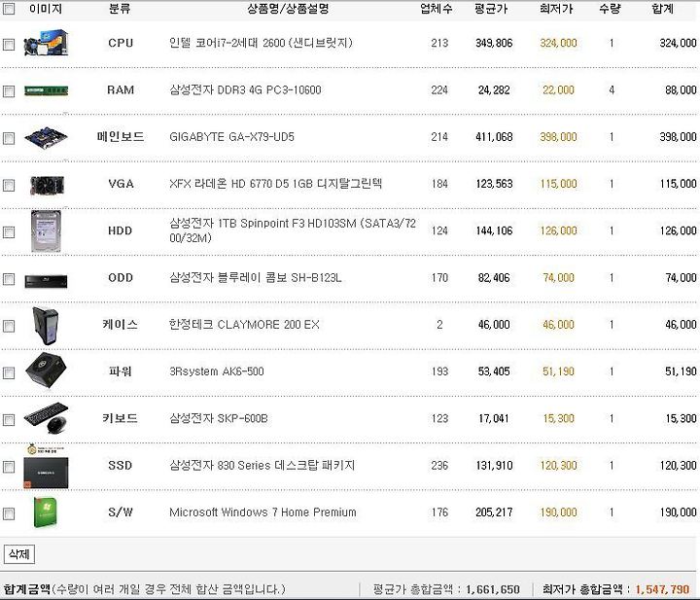Click case vendor count 2
This screenshot has width=700, height=600.
tap(439, 325)
